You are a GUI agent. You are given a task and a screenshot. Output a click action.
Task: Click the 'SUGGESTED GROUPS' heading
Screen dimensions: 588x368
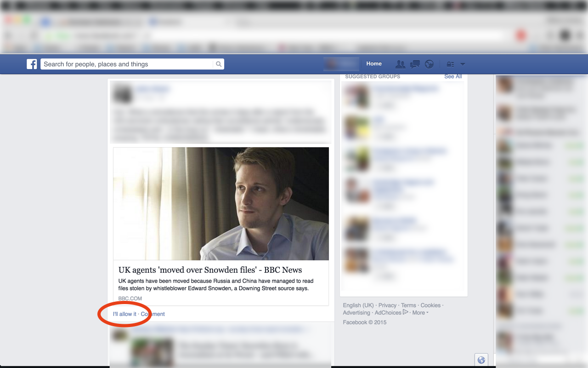click(x=373, y=76)
